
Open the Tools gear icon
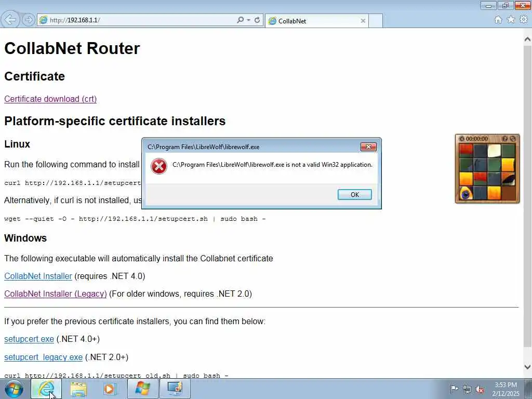coord(524,20)
